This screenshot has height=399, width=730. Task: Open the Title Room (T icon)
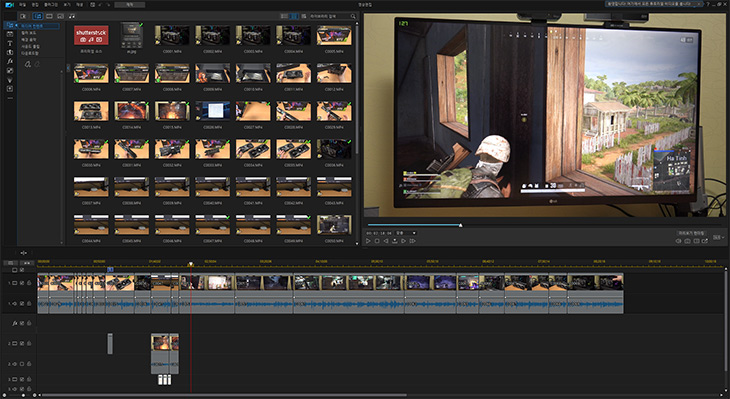[x=10, y=43]
